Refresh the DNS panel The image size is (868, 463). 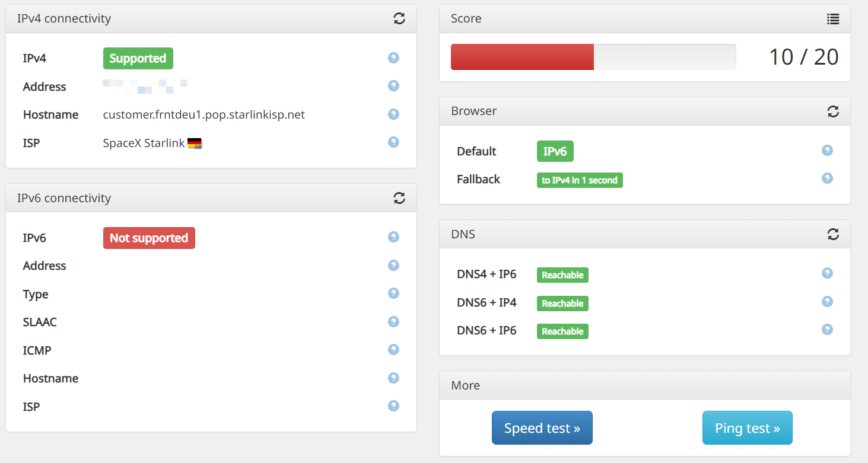pos(833,234)
